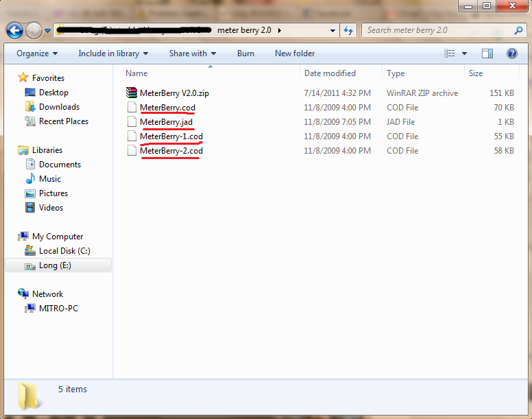Click the greyed Forward arrow button

pos(34,31)
